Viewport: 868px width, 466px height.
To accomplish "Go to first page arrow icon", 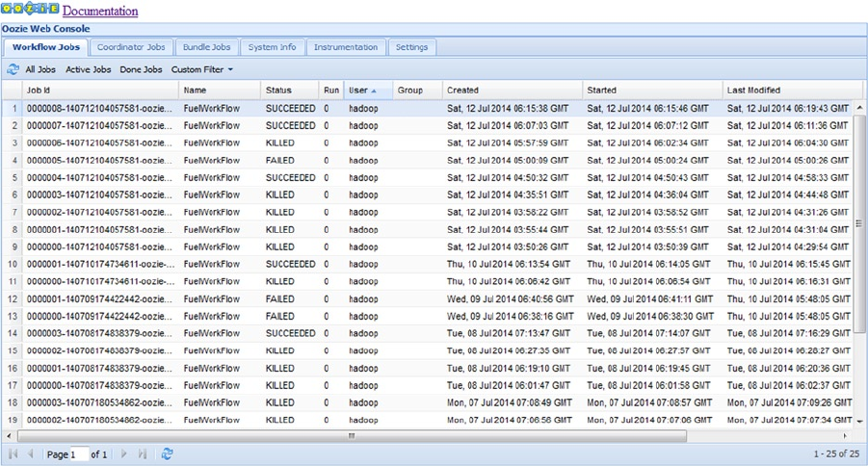I will pyautogui.click(x=13, y=453).
